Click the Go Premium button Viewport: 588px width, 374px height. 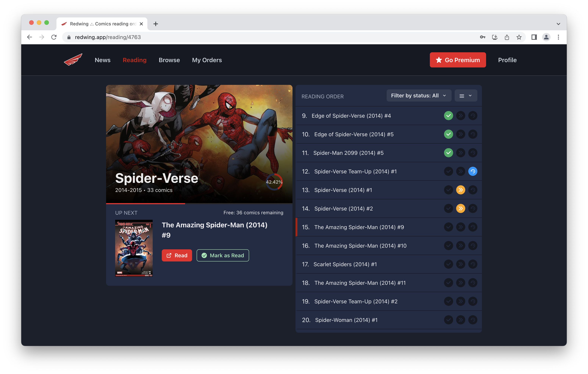tap(458, 60)
